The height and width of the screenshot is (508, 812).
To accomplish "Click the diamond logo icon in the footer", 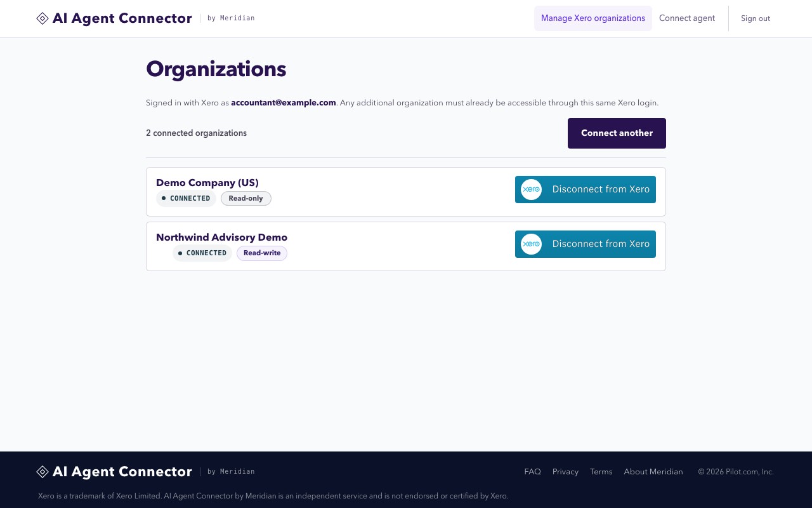I will pos(43,472).
